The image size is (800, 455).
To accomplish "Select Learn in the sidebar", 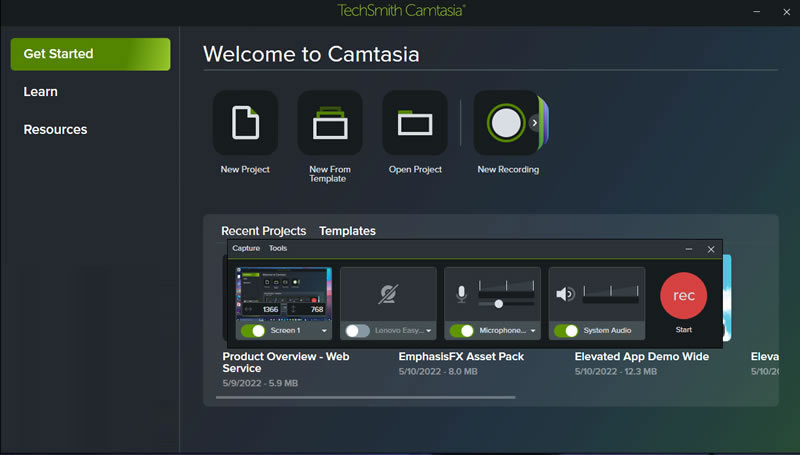I will [x=40, y=92].
